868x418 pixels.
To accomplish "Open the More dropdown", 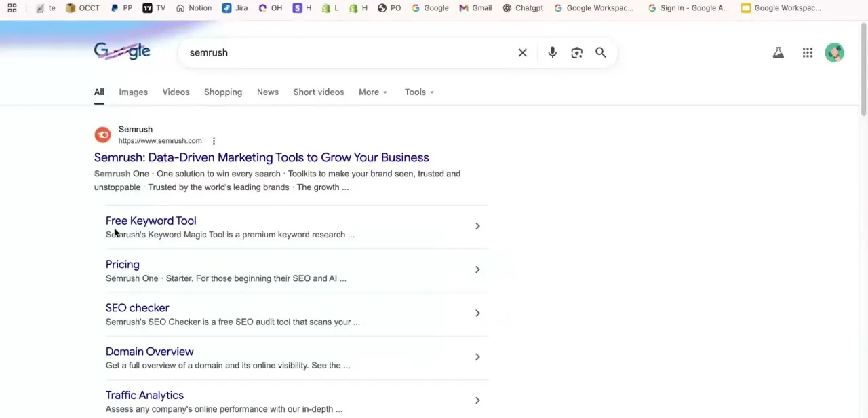I will point(373,92).
